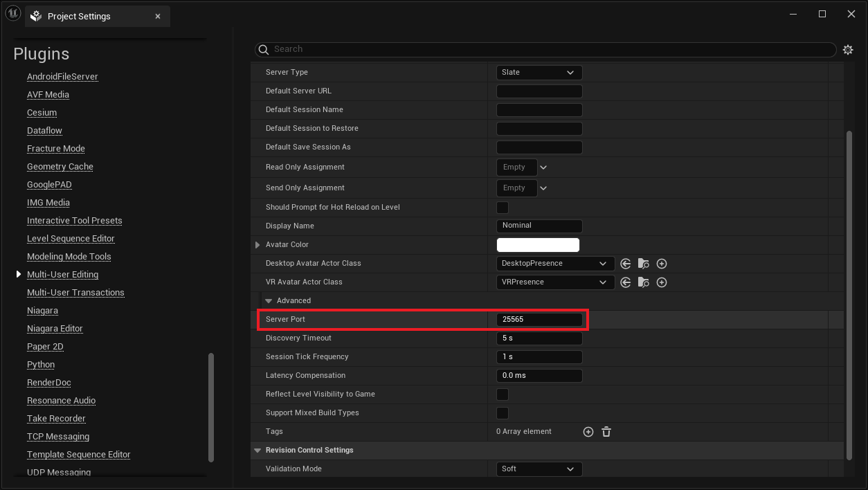Create new class for Desktop Avatar Actor
Image resolution: width=868 pixels, height=490 pixels.
pos(662,264)
